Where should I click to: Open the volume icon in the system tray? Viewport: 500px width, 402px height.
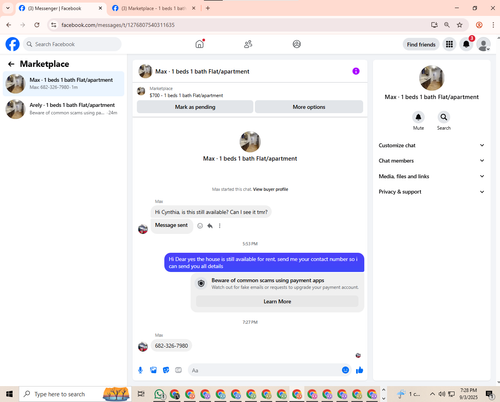point(442,394)
